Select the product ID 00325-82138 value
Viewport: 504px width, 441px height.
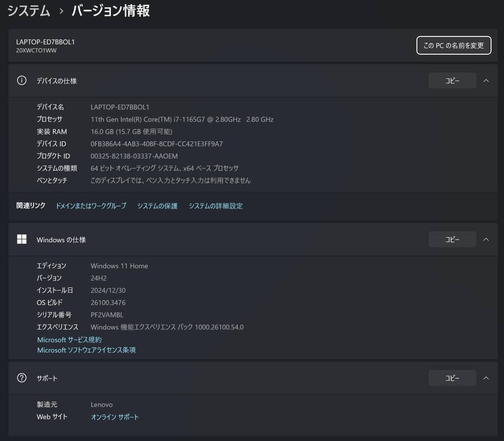pyautogui.click(x=134, y=156)
